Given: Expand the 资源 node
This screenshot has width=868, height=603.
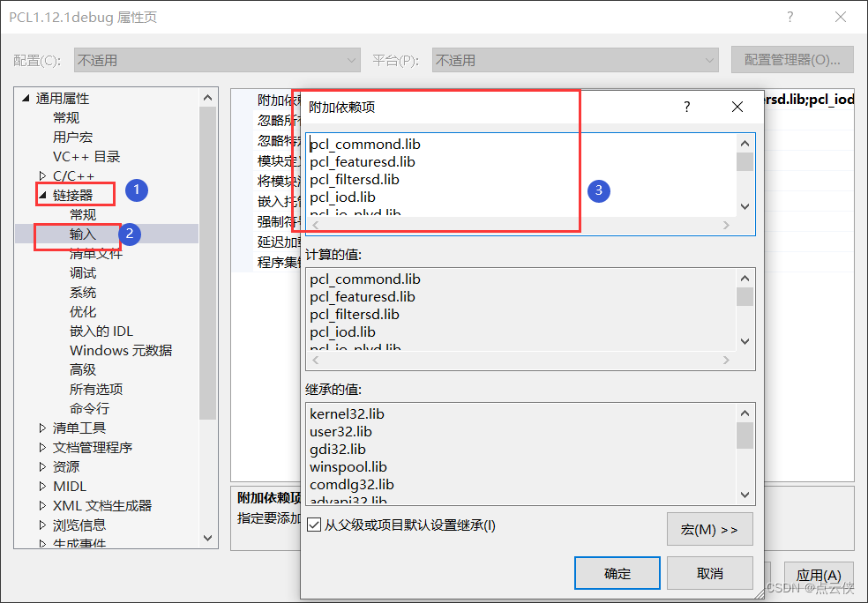Looking at the screenshot, I should click(x=42, y=466).
